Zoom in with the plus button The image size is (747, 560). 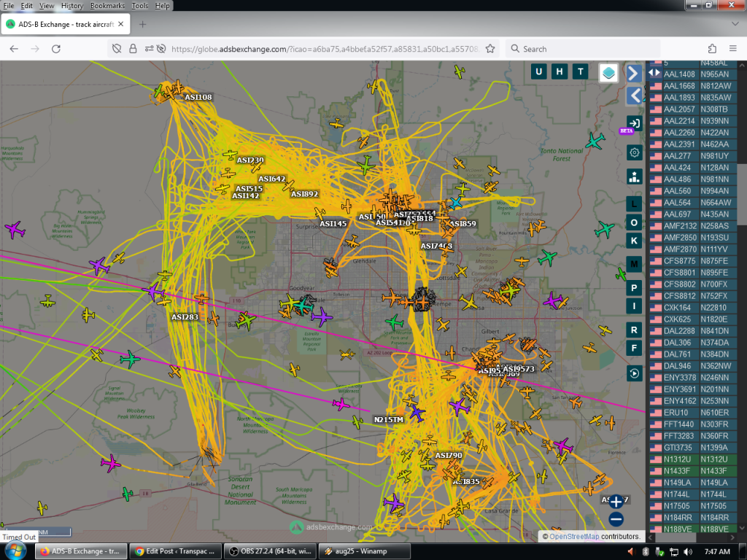point(616,501)
